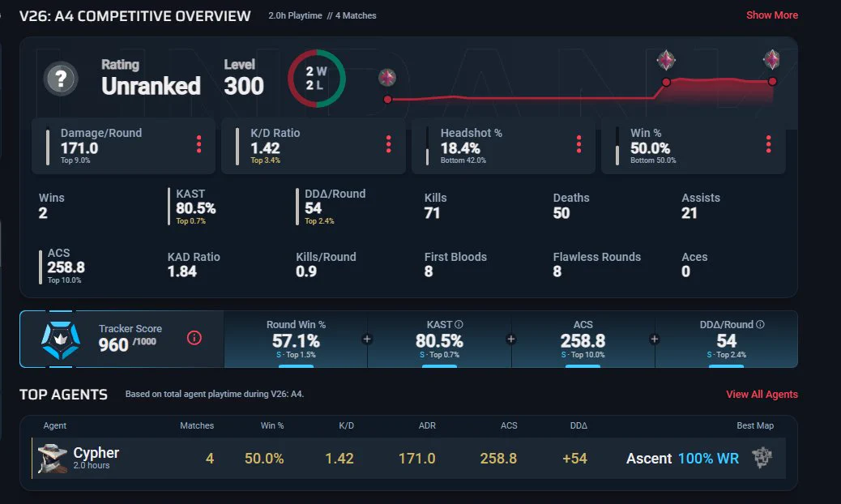Click the unranked question mark rank icon
841x504 pixels.
61,79
